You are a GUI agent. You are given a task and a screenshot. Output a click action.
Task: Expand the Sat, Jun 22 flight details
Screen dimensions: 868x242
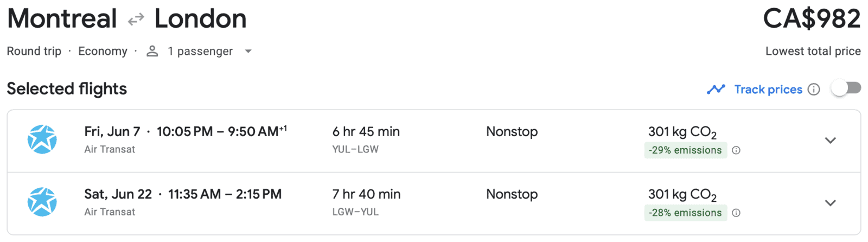pos(830,203)
